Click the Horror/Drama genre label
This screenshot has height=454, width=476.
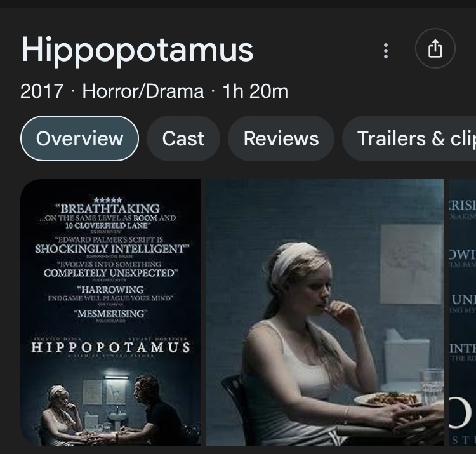143,91
